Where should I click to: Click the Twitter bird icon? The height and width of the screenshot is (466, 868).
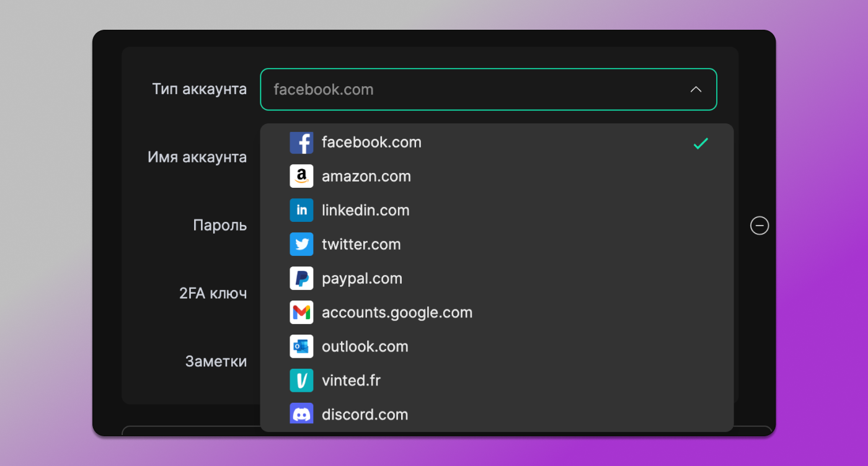pyautogui.click(x=301, y=244)
